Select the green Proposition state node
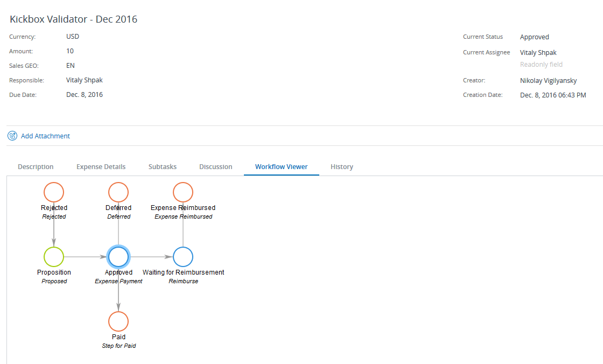603x364 pixels. point(54,257)
